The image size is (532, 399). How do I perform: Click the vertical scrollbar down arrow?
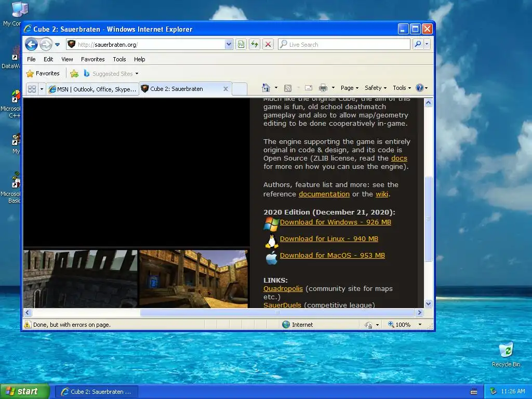(428, 303)
